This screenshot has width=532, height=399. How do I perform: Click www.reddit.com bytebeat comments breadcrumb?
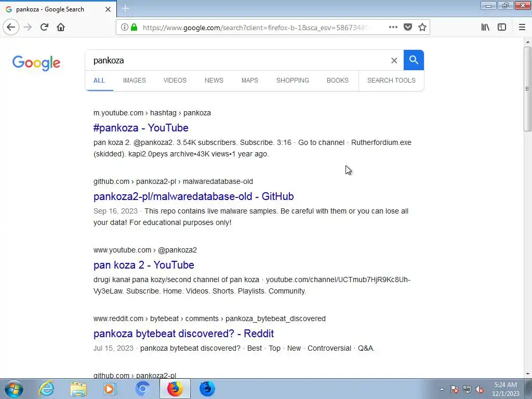click(209, 318)
